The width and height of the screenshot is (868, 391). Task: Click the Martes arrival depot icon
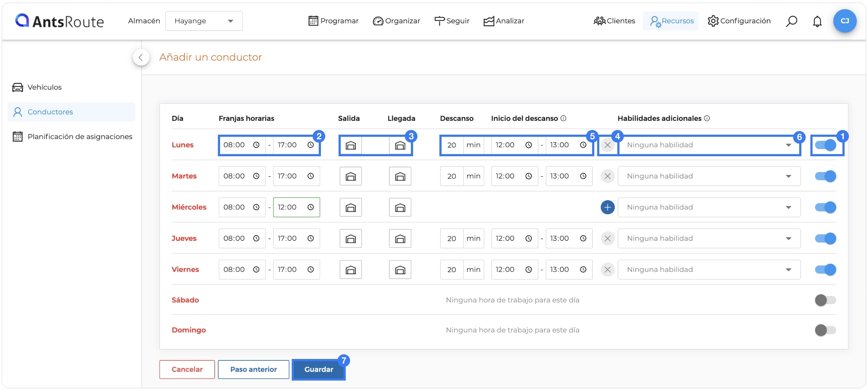tap(400, 176)
